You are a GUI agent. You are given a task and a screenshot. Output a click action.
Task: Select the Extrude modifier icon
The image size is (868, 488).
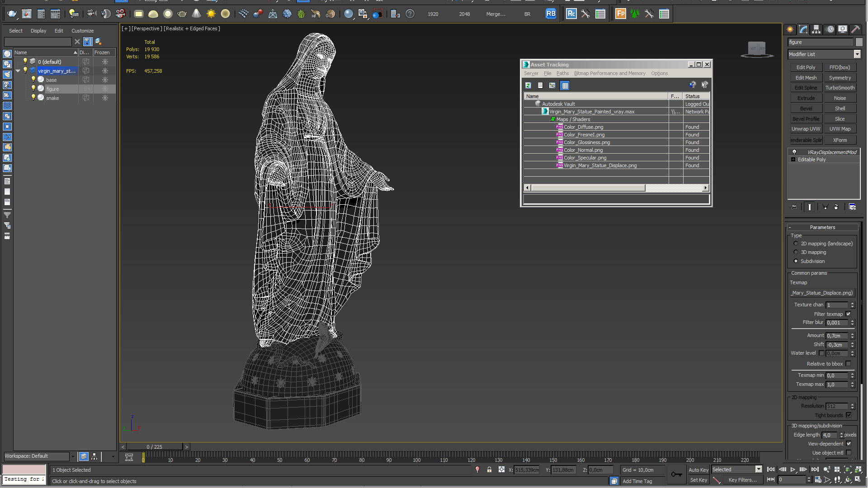(806, 98)
